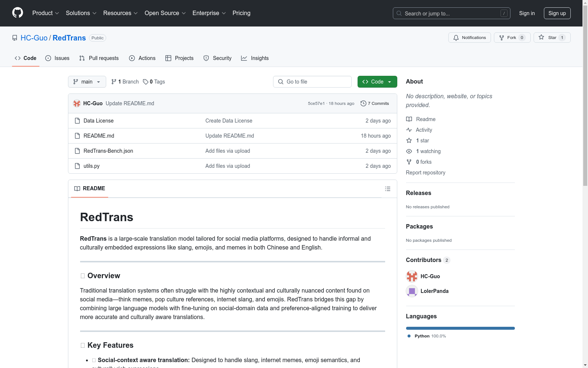Image resolution: width=588 pixels, height=368 pixels.
Task: Expand the Solutions menu
Action: [81, 13]
